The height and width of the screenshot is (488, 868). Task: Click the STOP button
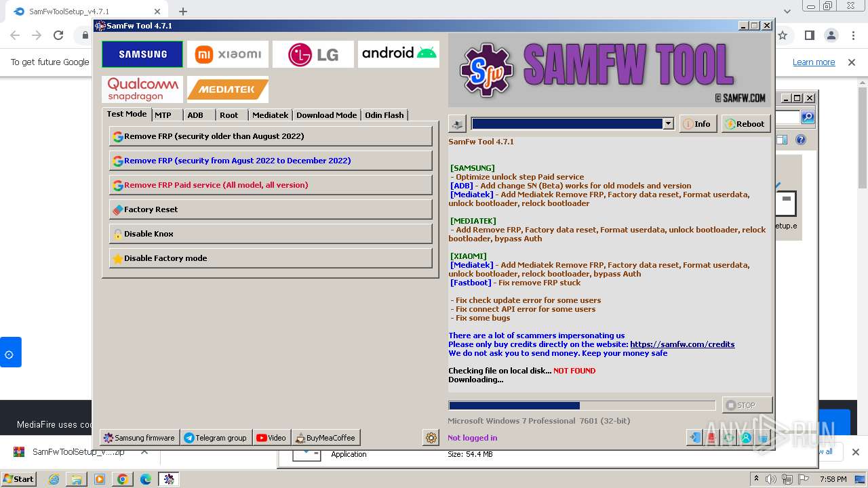coord(747,405)
